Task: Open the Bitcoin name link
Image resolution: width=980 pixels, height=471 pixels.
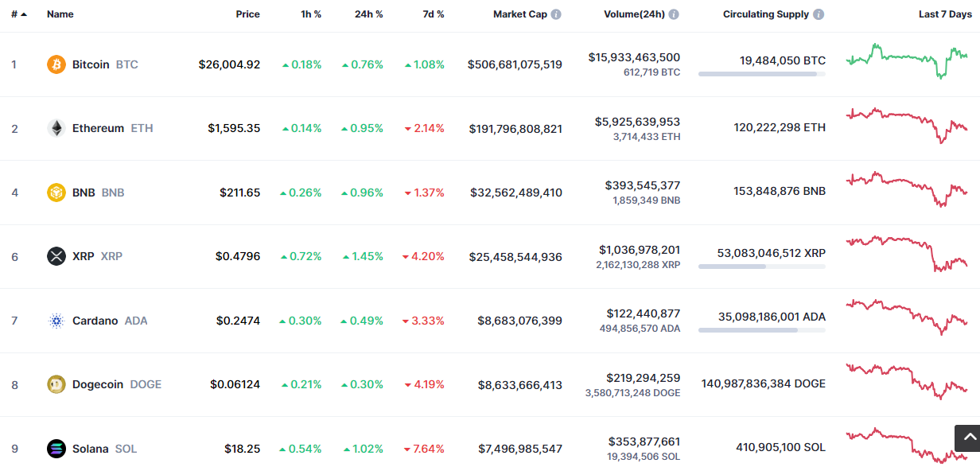Action: (x=91, y=64)
